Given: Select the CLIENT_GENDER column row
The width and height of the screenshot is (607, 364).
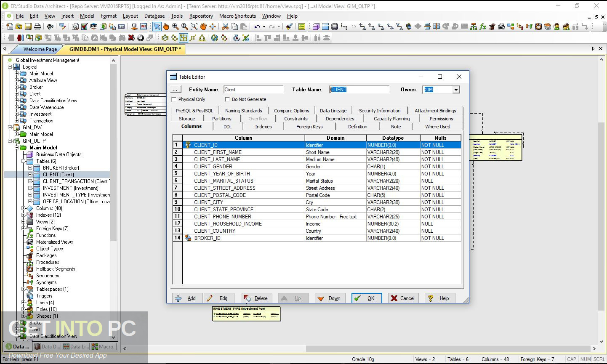Looking at the screenshot, I should pos(322,167).
